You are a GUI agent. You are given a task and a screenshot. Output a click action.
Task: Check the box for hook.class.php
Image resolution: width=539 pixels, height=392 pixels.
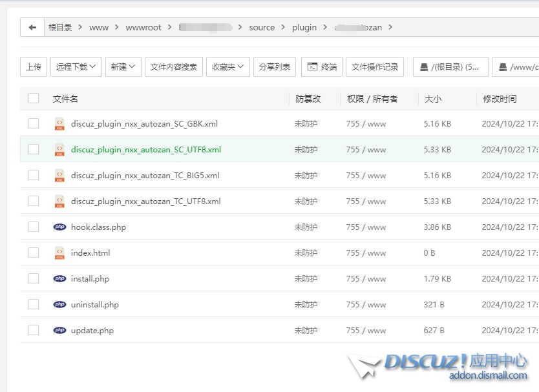pyautogui.click(x=34, y=227)
